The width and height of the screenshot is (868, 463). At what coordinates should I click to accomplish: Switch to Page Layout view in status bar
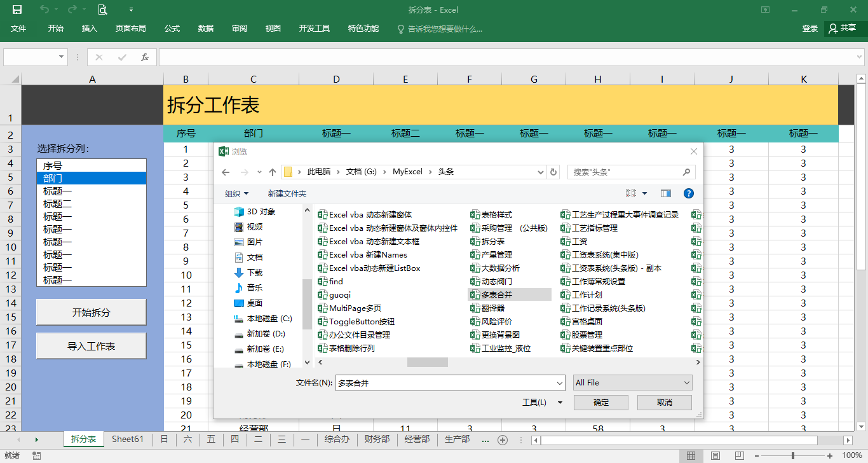point(715,455)
